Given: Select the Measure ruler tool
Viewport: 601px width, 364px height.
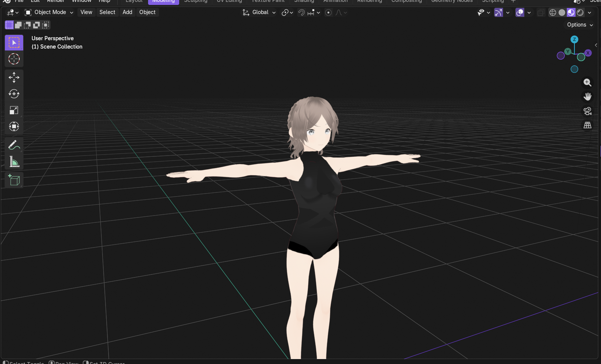Looking at the screenshot, I should [14, 162].
